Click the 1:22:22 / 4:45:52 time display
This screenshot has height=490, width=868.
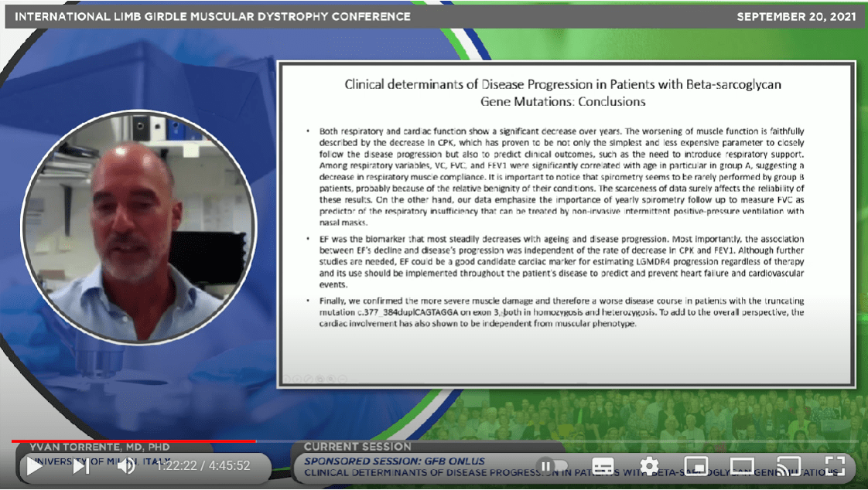203,466
